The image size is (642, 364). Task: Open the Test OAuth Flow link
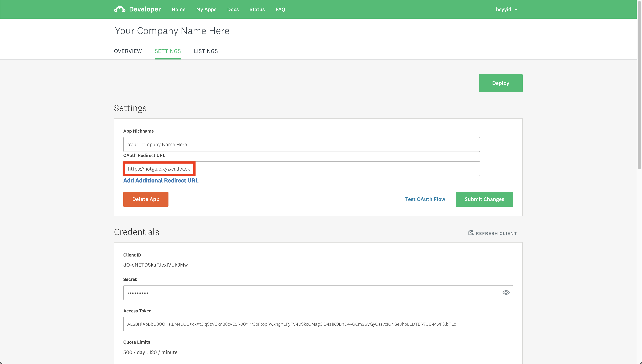pos(425,199)
